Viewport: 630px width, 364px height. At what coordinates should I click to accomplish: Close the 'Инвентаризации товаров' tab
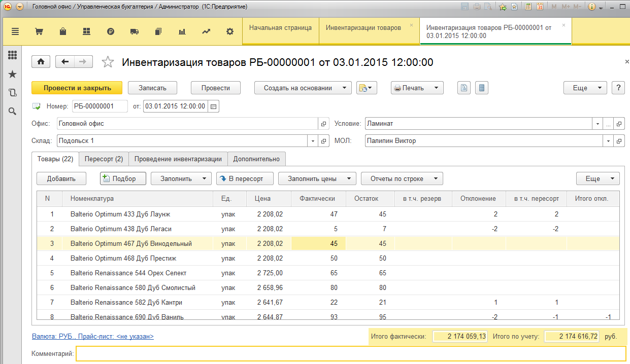pos(411,25)
